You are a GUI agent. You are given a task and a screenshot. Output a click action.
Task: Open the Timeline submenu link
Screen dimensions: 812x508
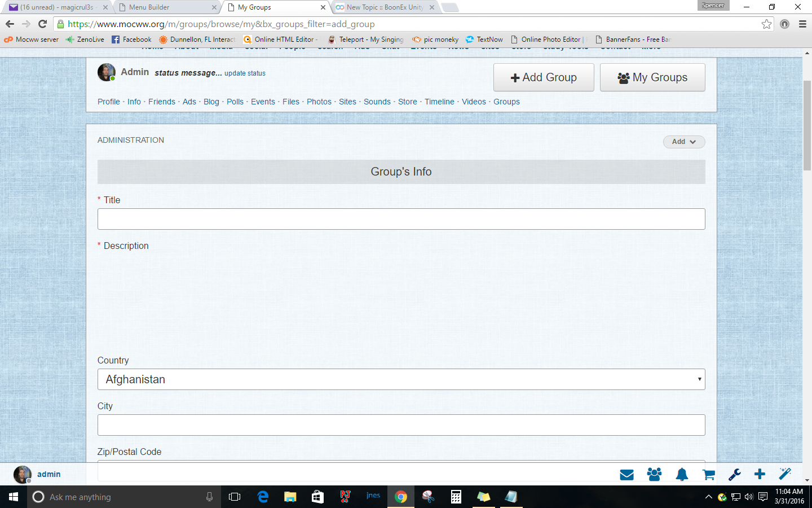(439, 102)
